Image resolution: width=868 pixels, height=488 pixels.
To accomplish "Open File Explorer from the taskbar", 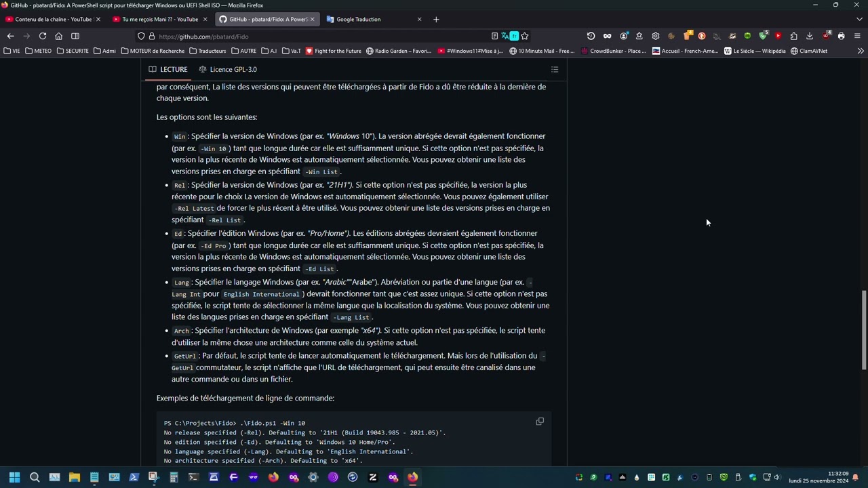I will coord(74,477).
